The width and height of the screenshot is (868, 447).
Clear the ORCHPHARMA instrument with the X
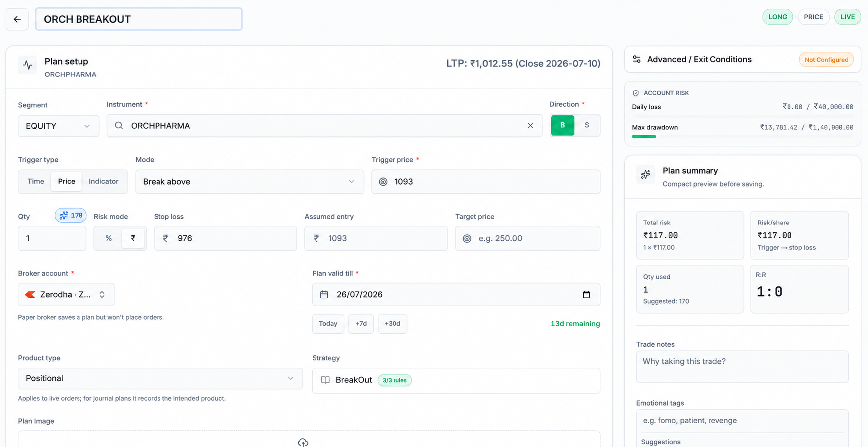click(x=530, y=126)
